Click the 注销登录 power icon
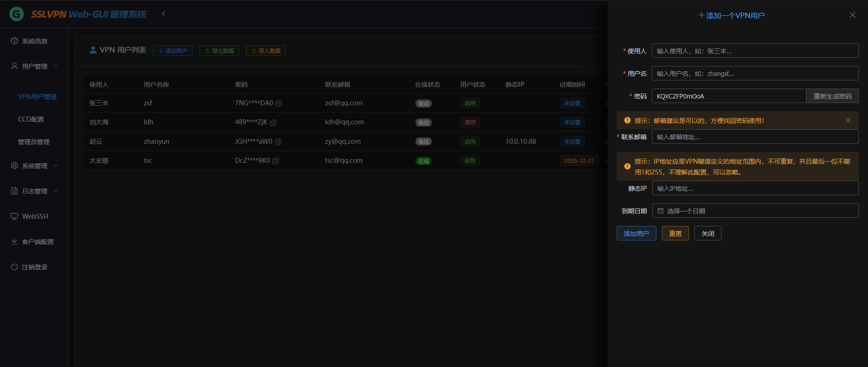 14,267
